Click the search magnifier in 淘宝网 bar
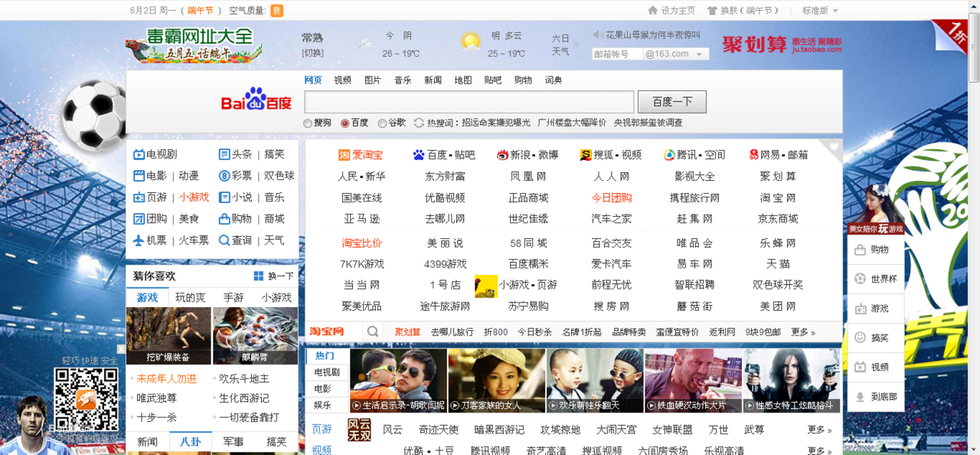 click(x=373, y=332)
